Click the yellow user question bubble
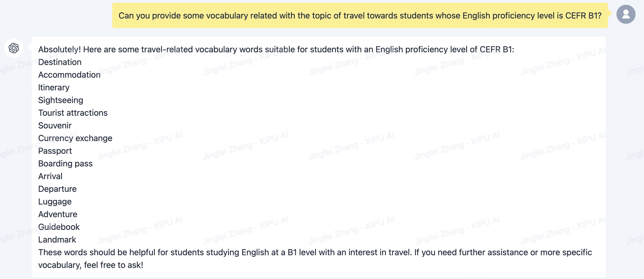 [360, 15]
